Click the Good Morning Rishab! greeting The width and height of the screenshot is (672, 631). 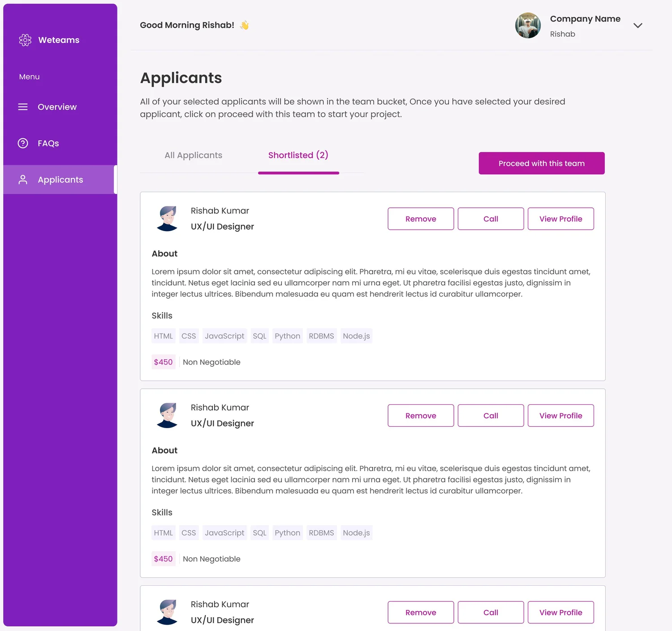pyautogui.click(x=187, y=25)
